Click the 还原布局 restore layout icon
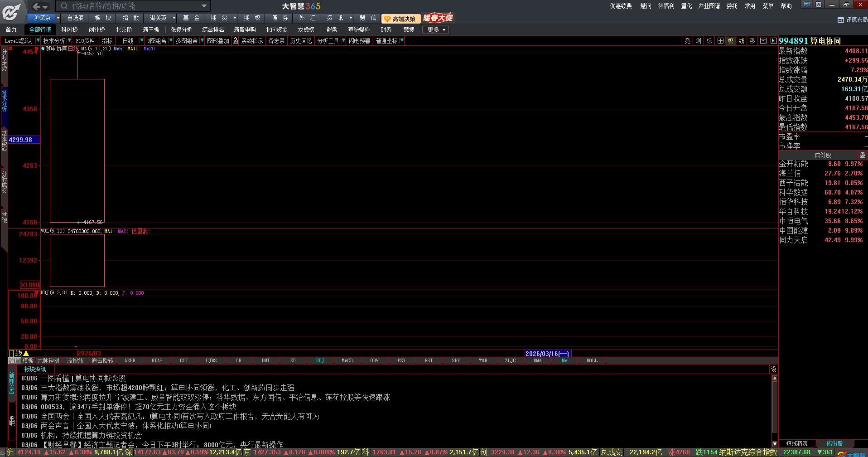 tap(841, 20)
